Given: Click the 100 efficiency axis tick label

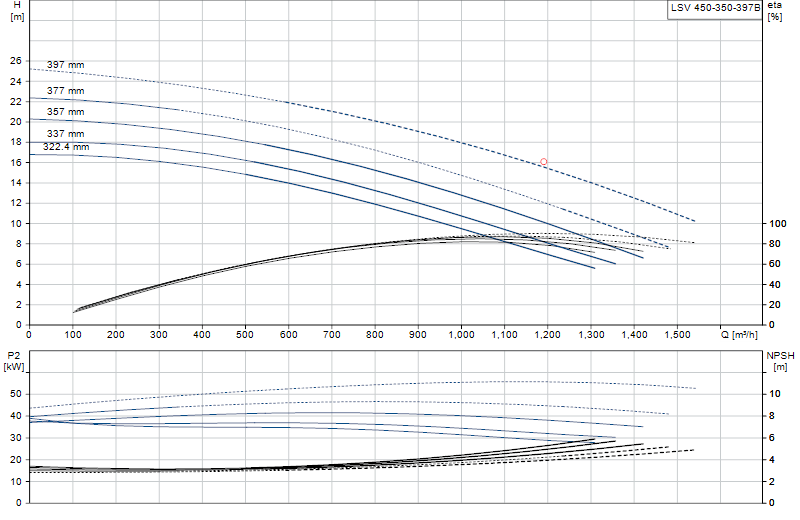Looking at the screenshot, I should tap(778, 224).
